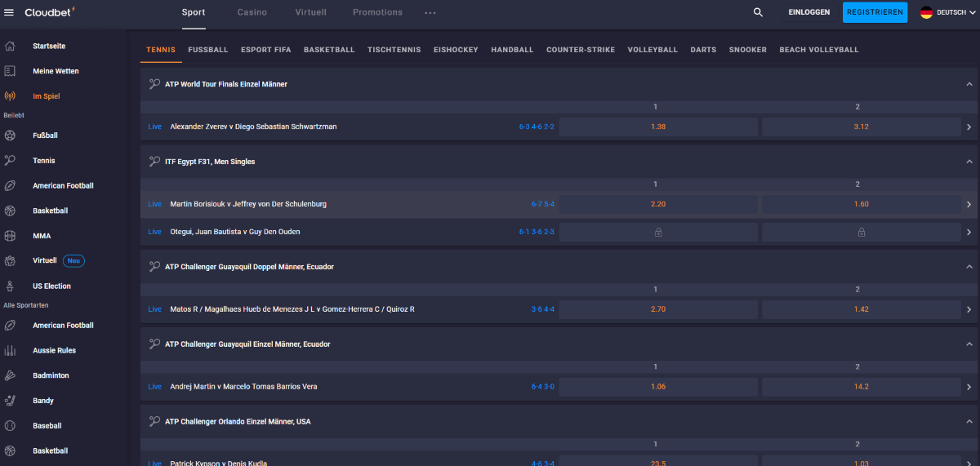Click the US Election icon
Screen dimensions: 980x466
[10, 286]
